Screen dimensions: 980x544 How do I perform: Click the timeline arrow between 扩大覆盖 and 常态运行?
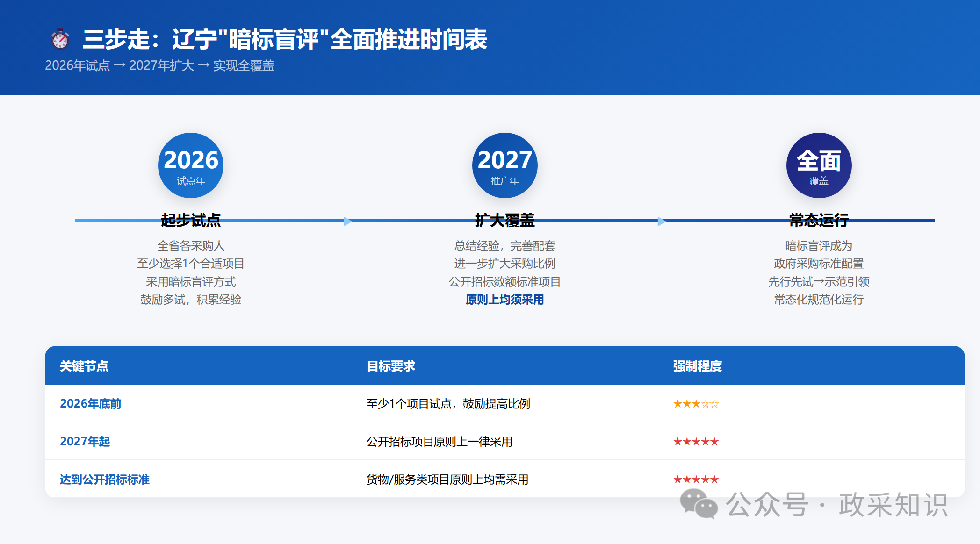pyautogui.click(x=662, y=221)
